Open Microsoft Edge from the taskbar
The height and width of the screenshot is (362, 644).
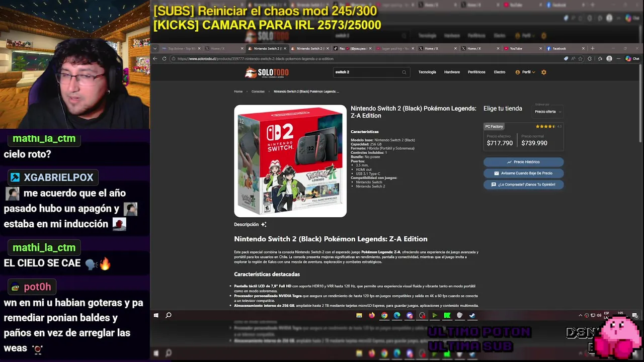pos(397,315)
